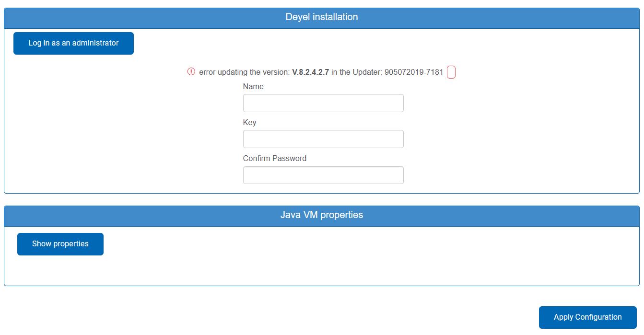
Task: Click the 'error updating the version' text
Action: 244,72
